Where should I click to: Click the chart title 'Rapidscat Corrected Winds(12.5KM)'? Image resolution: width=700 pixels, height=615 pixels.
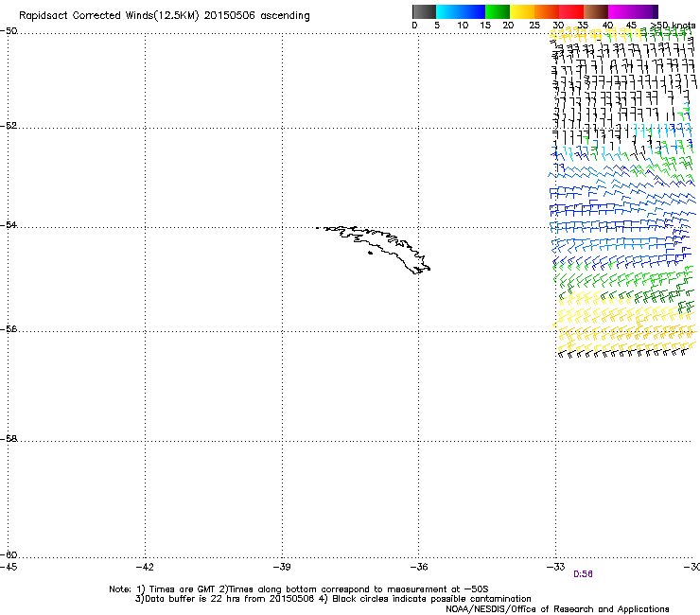(x=109, y=16)
